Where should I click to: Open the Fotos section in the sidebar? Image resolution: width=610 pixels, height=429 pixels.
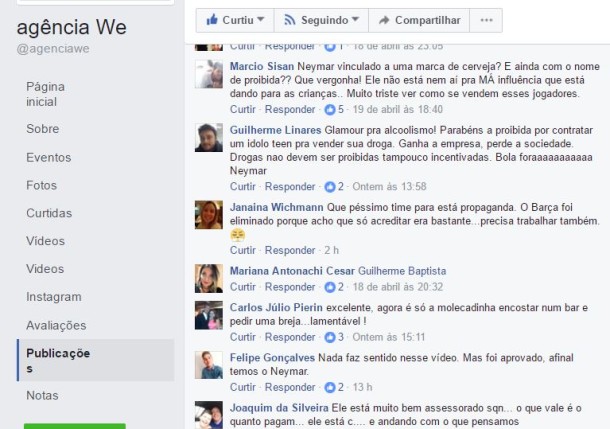[42, 186]
